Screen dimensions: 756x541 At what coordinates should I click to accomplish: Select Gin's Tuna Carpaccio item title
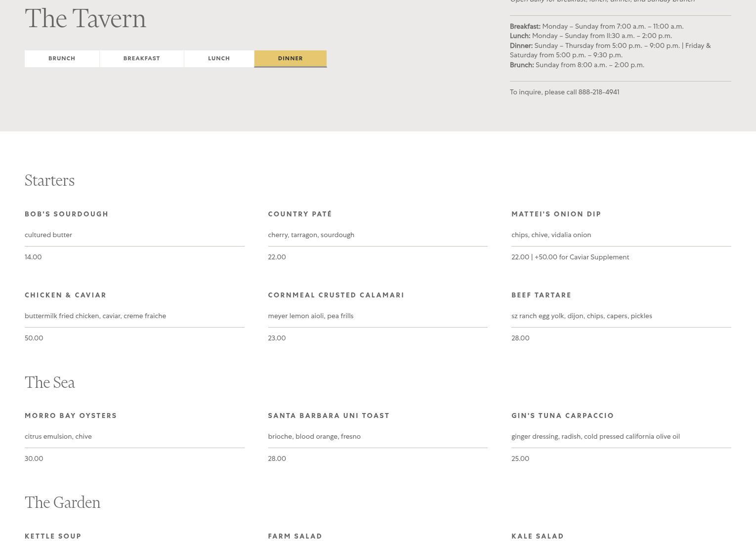point(562,416)
